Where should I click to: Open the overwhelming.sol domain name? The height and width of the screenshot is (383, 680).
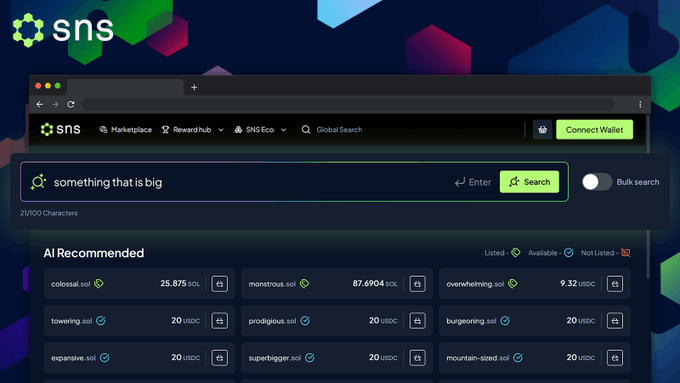[475, 284]
